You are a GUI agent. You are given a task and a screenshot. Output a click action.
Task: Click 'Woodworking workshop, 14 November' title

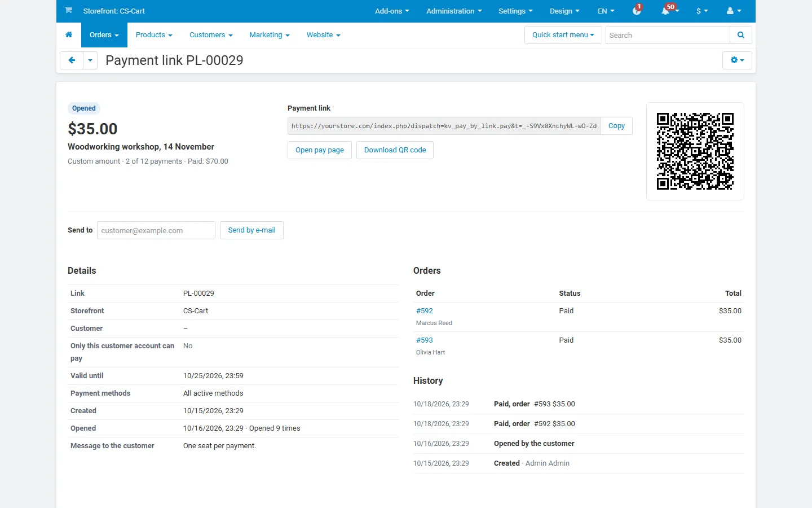click(x=141, y=147)
